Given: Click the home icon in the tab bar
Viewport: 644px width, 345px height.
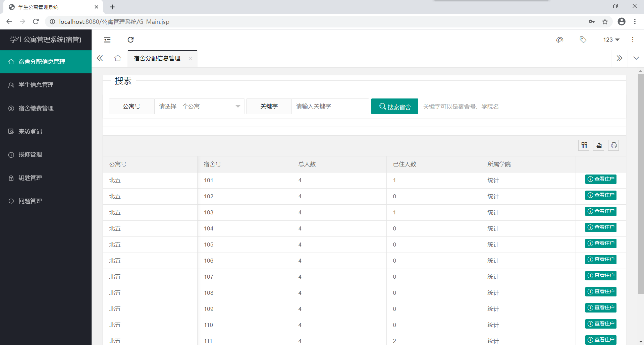Looking at the screenshot, I should coord(117,58).
